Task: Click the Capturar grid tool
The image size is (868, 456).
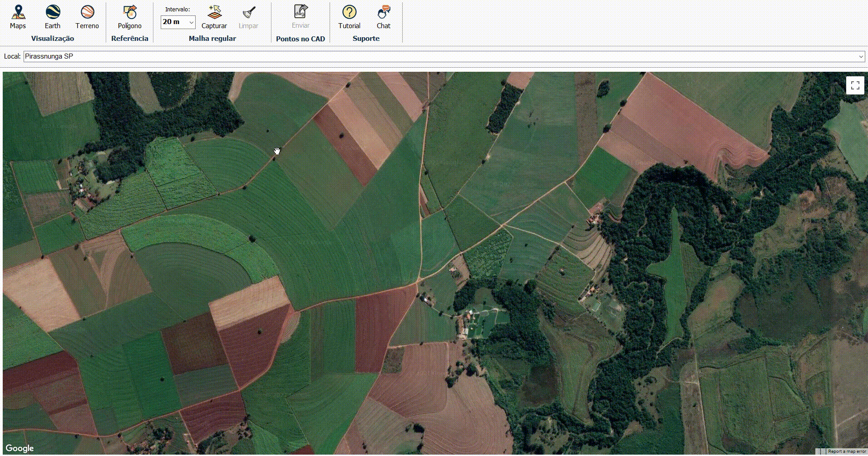Action: tap(214, 17)
